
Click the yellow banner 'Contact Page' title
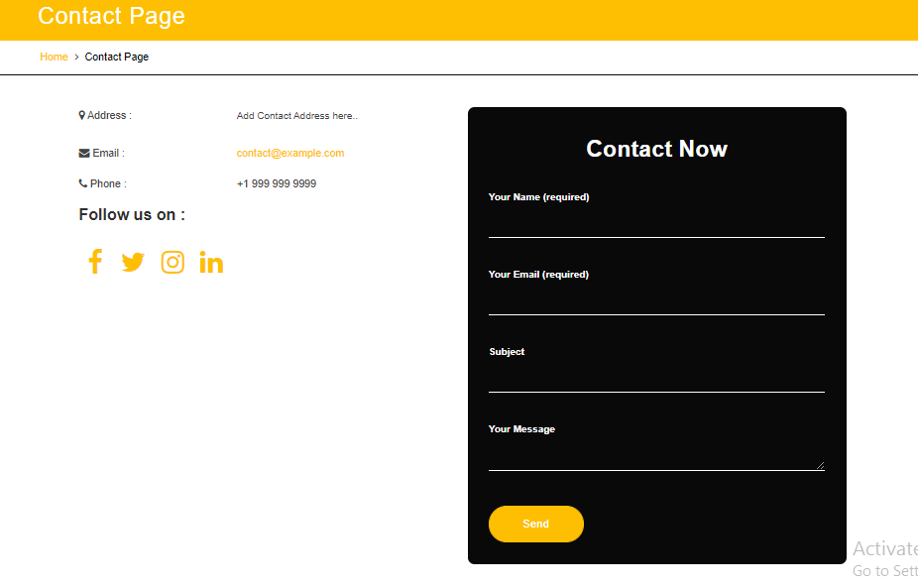[111, 16]
